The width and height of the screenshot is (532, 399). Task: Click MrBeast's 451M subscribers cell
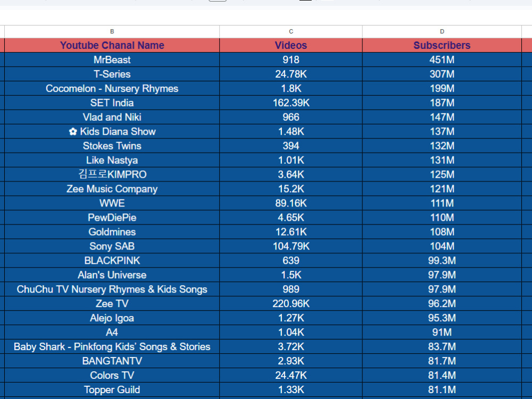click(442, 60)
